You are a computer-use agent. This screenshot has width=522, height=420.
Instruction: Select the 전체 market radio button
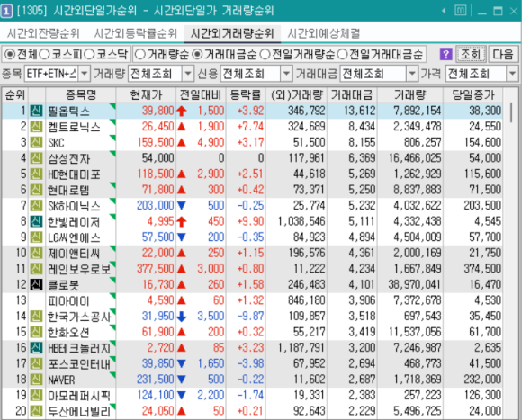point(10,54)
